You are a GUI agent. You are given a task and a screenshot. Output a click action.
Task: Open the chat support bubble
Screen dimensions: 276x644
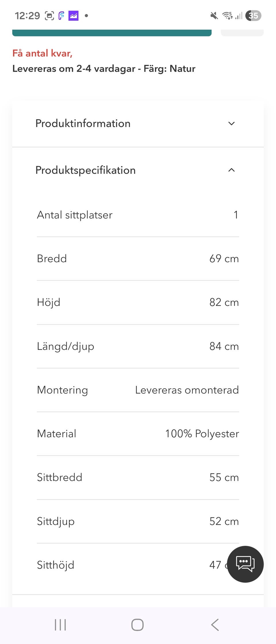coord(245,564)
